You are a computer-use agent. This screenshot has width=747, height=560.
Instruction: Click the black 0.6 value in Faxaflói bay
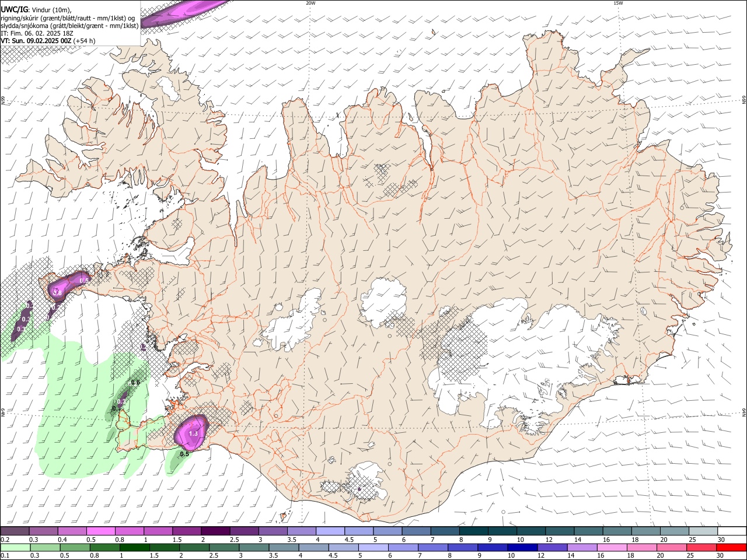(135, 383)
